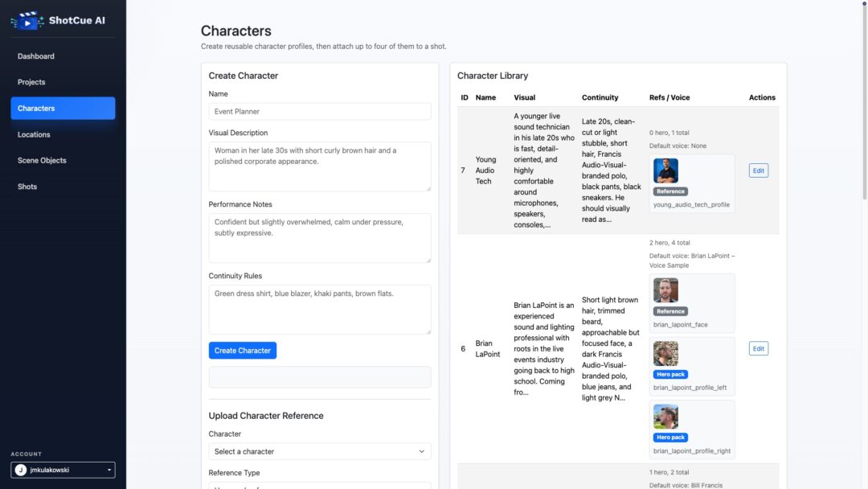Click 'Default voice: Brian LaPoint' text
This screenshot has height=489, width=868.
pos(692,261)
